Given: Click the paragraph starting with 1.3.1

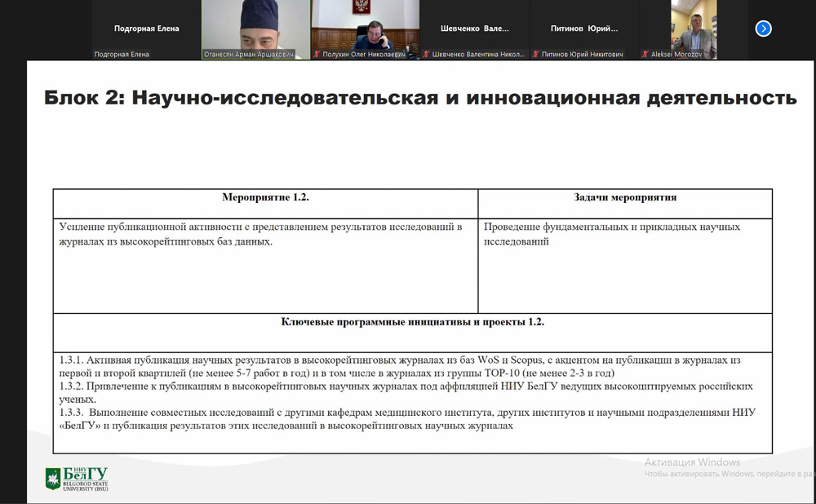Looking at the screenshot, I should [400, 365].
